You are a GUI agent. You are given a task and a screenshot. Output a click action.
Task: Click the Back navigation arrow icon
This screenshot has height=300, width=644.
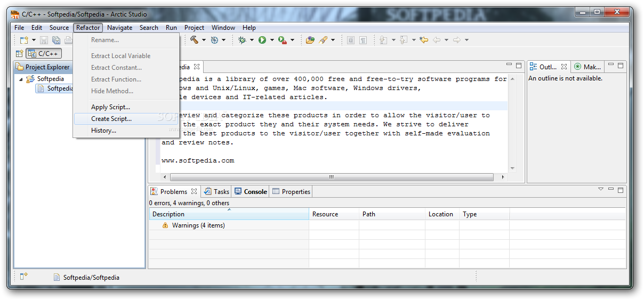point(437,40)
